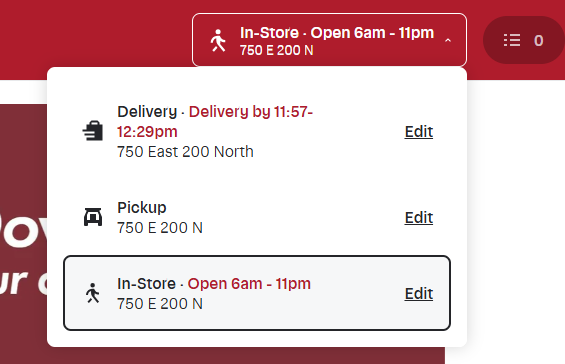
Task: Click delivery address 750 East 200 North
Action: 185,152
